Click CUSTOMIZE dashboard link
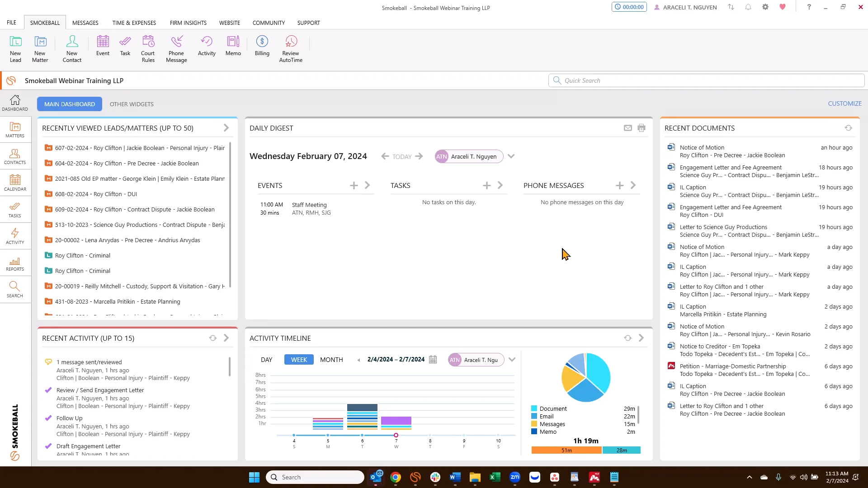Viewport: 868px width, 488px height. (844, 103)
